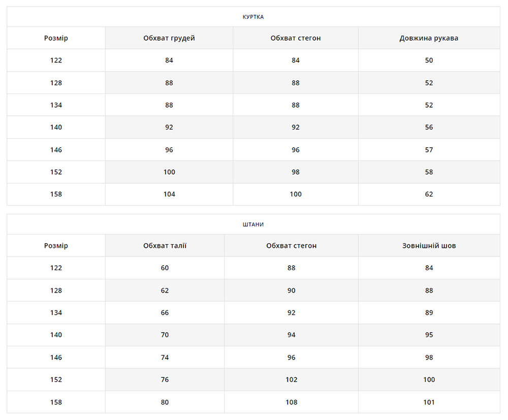This screenshot has width=508, height=420.
Task: Select the Обхват грудей column header
Action: pyautogui.click(x=169, y=38)
